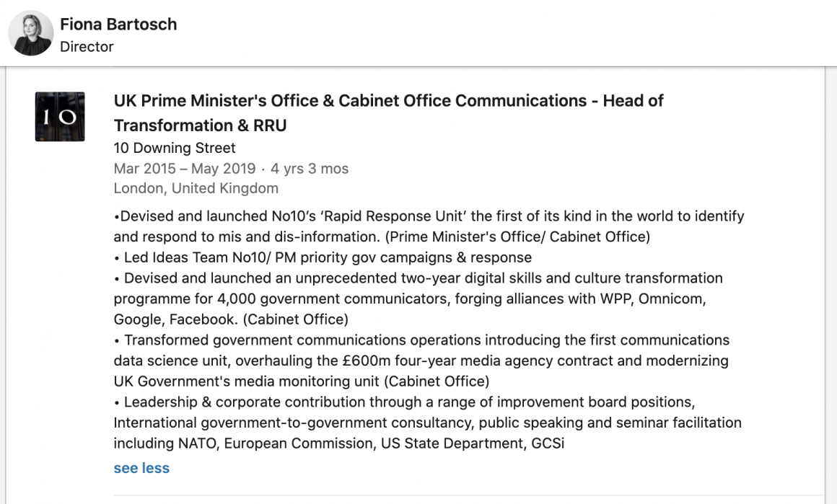This screenshot has height=504, width=837.
Task: Click Fiona Bartosch's profile photo
Action: (x=31, y=34)
